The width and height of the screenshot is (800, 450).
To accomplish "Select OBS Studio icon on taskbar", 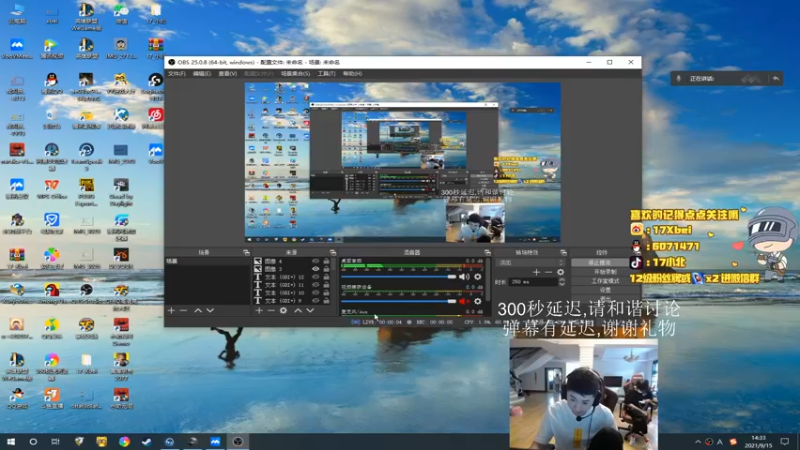I will (x=238, y=441).
